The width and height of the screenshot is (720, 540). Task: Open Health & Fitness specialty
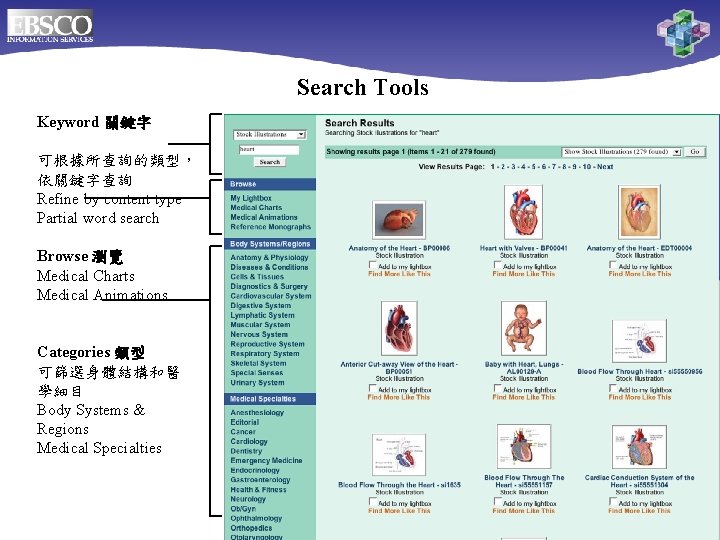click(x=259, y=489)
